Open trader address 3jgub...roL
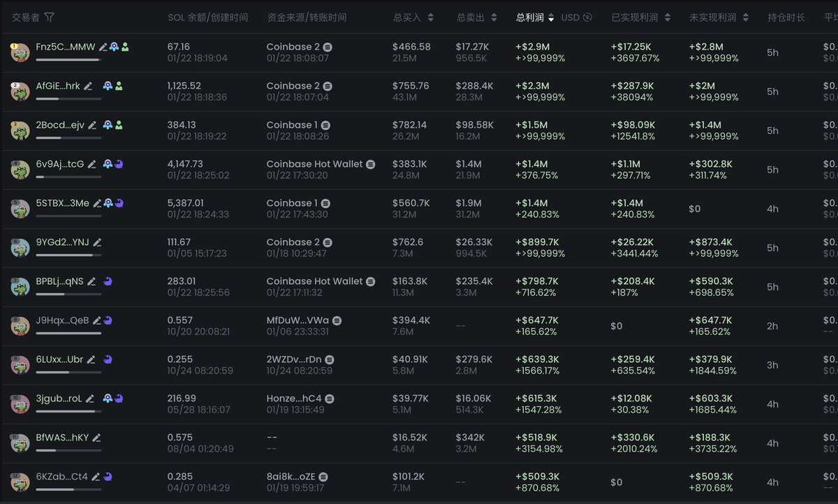This screenshot has height=504, width=838. pyautogui.click(x=59, y=399)
